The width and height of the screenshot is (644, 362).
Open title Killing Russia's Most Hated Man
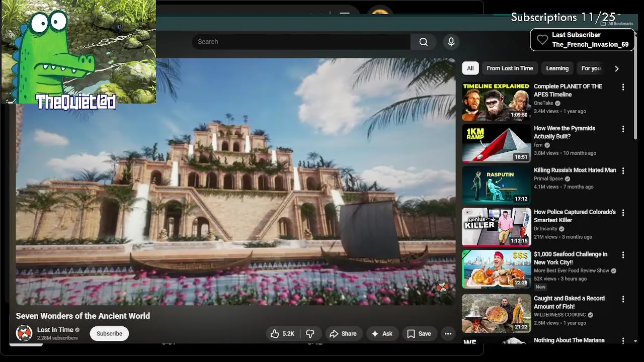575,170
